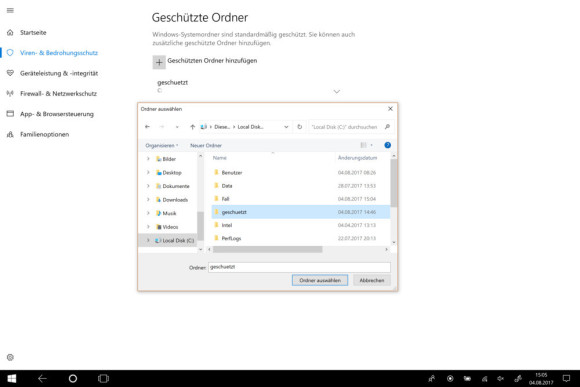This screenshot has width=580, height=387.
Task: Expand the Bilder tree node
Action: [148, 159]
